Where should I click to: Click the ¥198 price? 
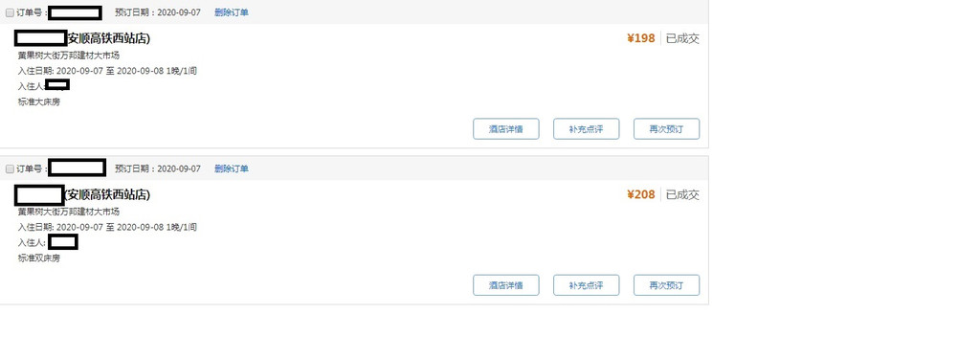640,39
